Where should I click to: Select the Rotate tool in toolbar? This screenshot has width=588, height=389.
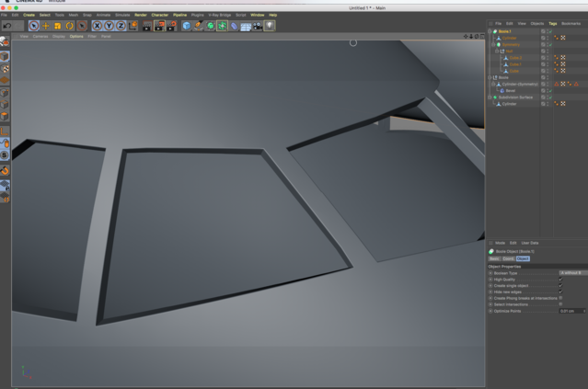pyautogui.click(x=69, y=26)
